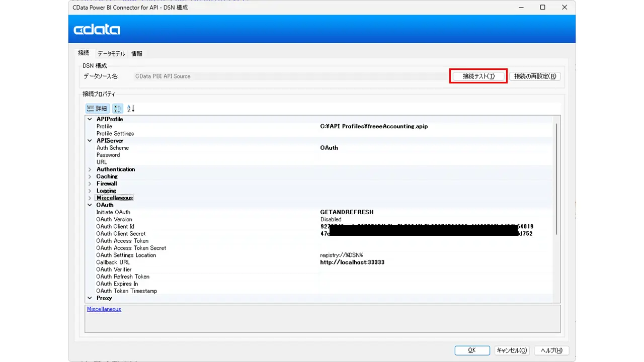
Task: Collapse the APIServer section
Action: 90,141
